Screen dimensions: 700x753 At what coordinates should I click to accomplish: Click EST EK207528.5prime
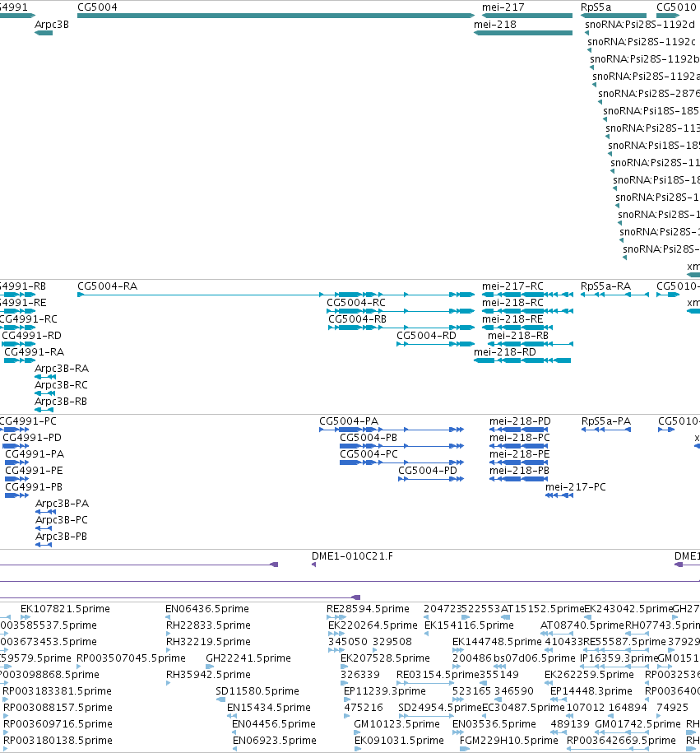click(x=385, y=658)
